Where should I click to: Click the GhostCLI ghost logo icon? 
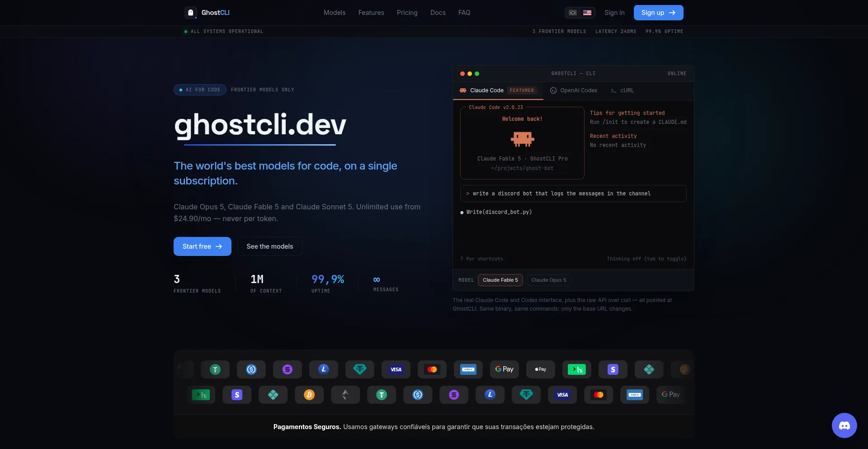pos(191,13)
